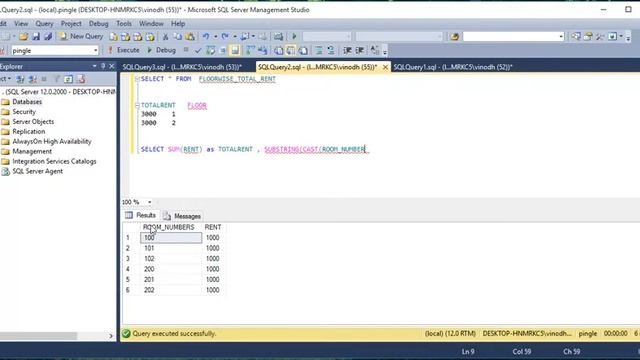Decrease indent with the toolbar icon

(x=347, y=50)
